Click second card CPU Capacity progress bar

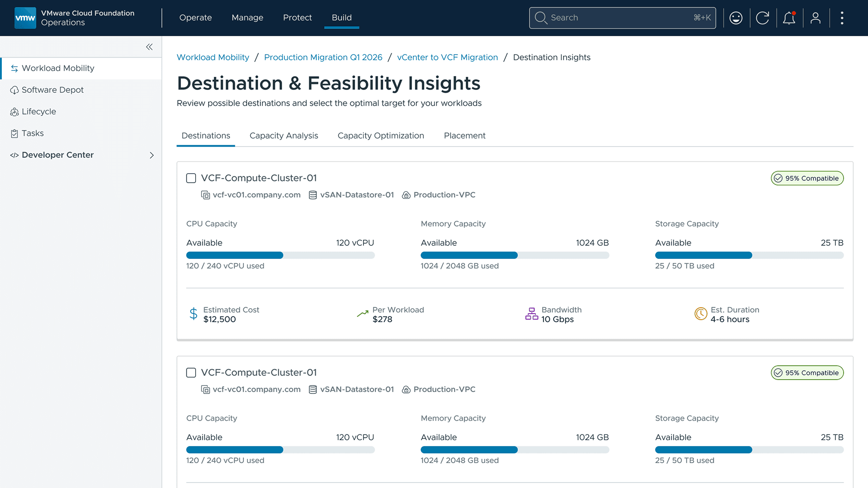(x=280, y=450)
